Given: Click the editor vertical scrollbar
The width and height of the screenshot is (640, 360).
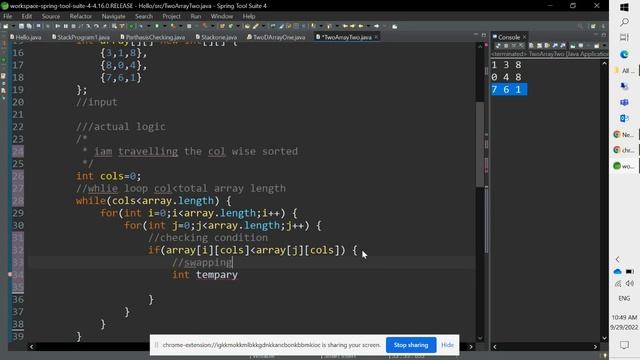Looking at the screenshot, I should tap(480, 143).
